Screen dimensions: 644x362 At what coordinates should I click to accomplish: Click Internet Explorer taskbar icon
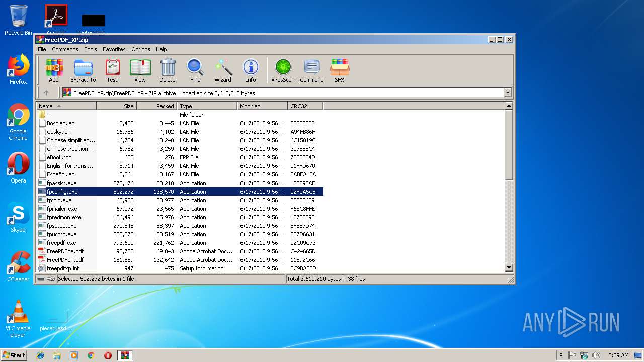tap(40, 355)
